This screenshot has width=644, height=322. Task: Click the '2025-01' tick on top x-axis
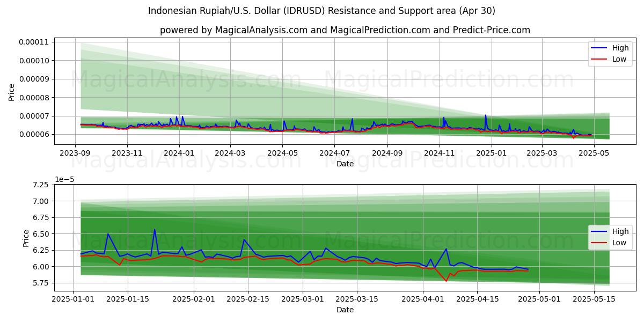point(492,153)
